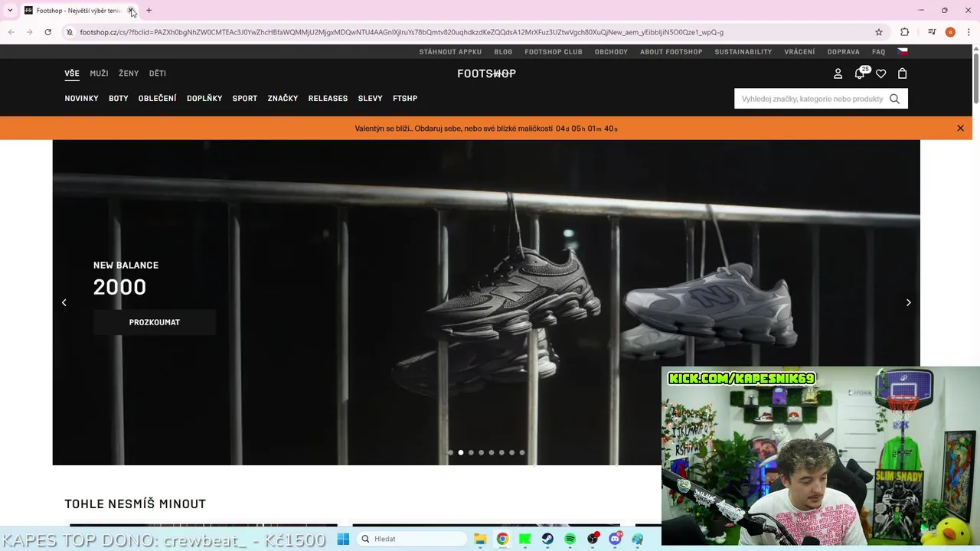
Task: Click the Footshop logo
Action: pos(486,73)
